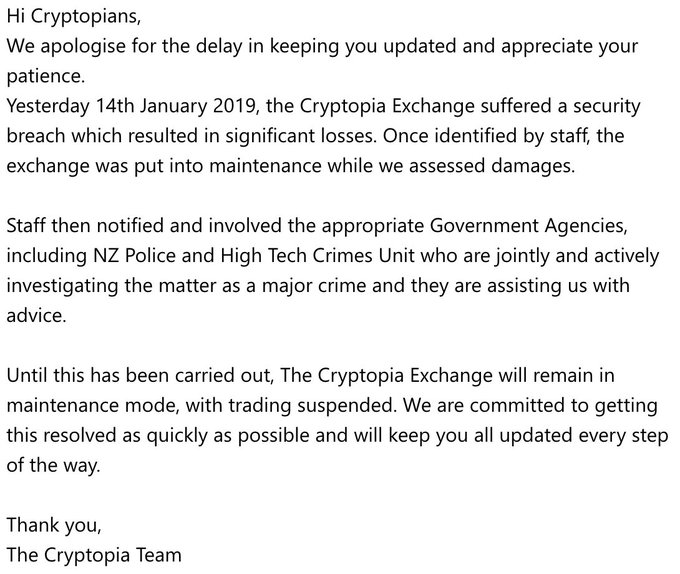Screen dimensions: 680x574
Task: Click 'Until this has been carried out,'
Action: [x=140, y=375]
